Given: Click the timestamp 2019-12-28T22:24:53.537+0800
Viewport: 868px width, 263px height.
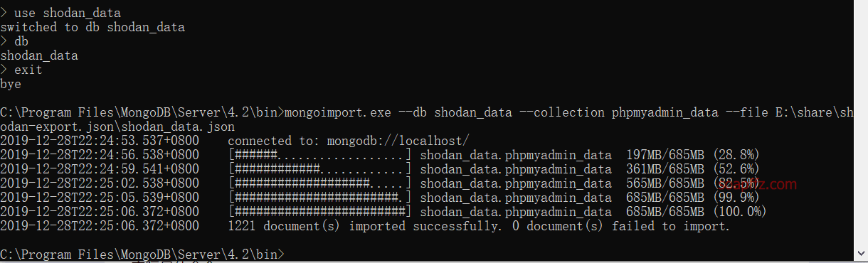Looking at the screenshot, I should point(100,141).
